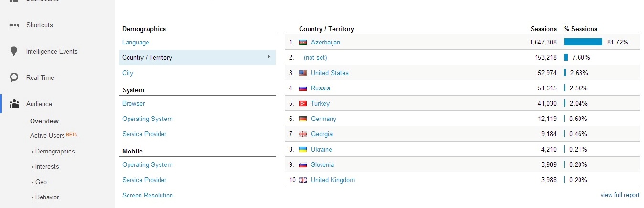The height and width of the screenshot is (208, 644).
Task: Click the Ukraine flag icon
Action: pyautogui.click(x=303, y=149)
